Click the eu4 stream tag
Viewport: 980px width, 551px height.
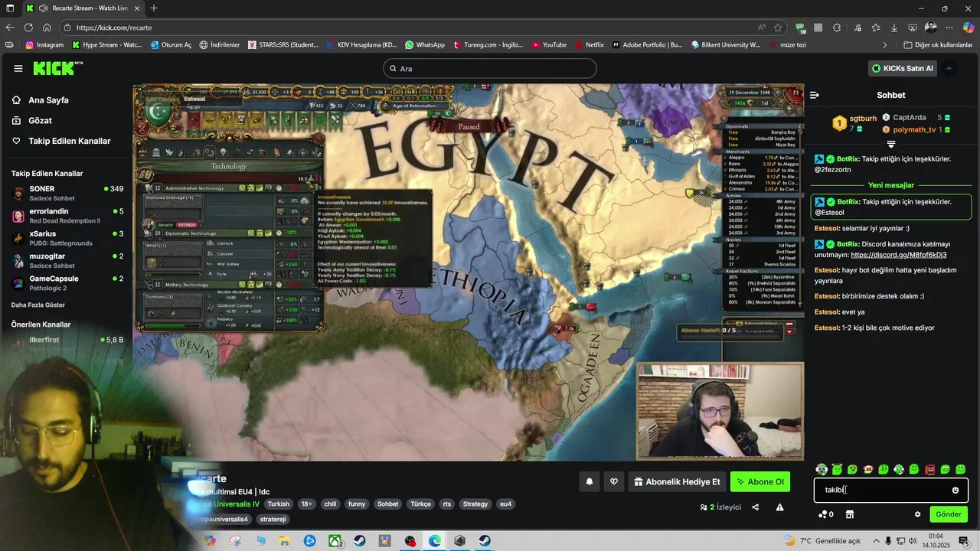click(505, 504)
